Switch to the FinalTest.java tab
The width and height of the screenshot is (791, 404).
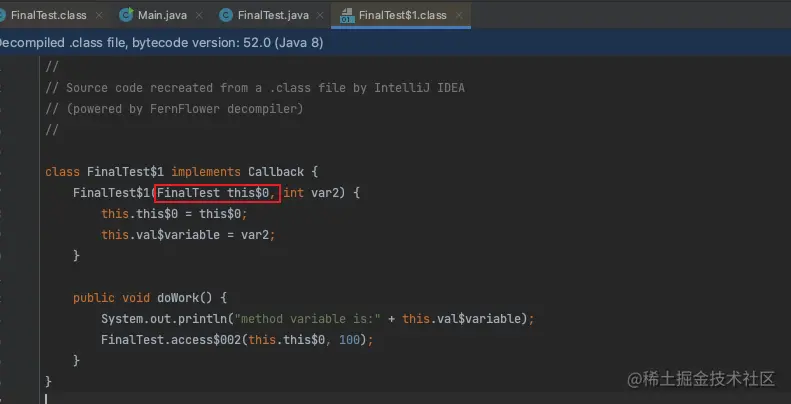pos(273,15)
